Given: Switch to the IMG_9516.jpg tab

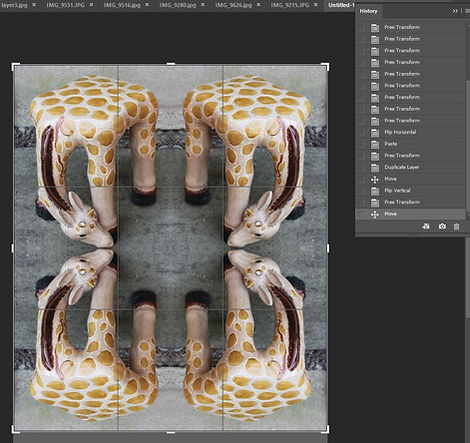Looking at the screenshot, I should coord(122,5).
